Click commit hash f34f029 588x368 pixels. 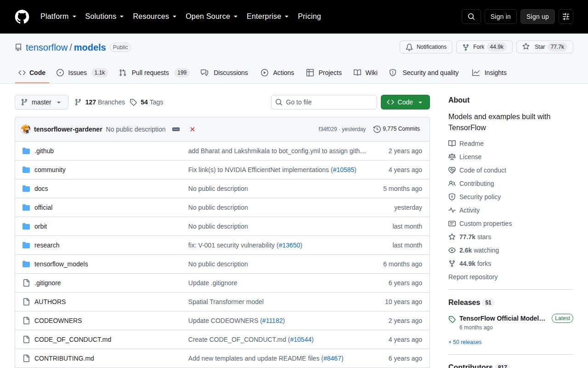pyautogui.click(x=328, y=129)
